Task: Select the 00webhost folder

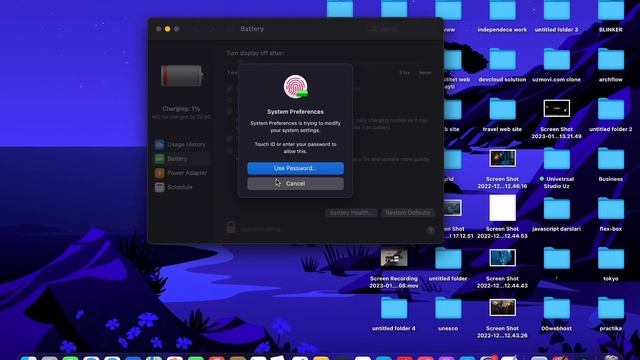Action: [x=557, y=308]
